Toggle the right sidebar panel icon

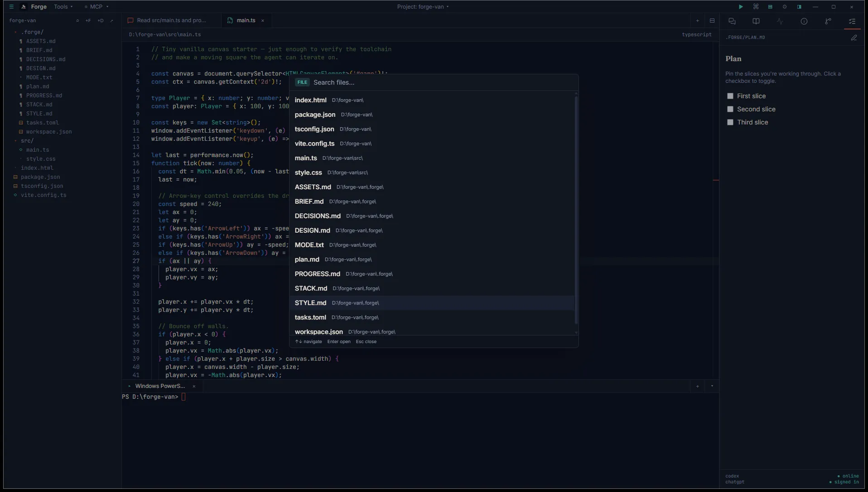point(799,7)
